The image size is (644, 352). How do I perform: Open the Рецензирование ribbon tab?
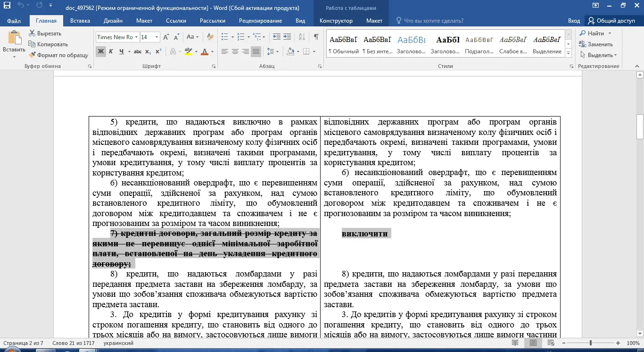pos(260,21)
